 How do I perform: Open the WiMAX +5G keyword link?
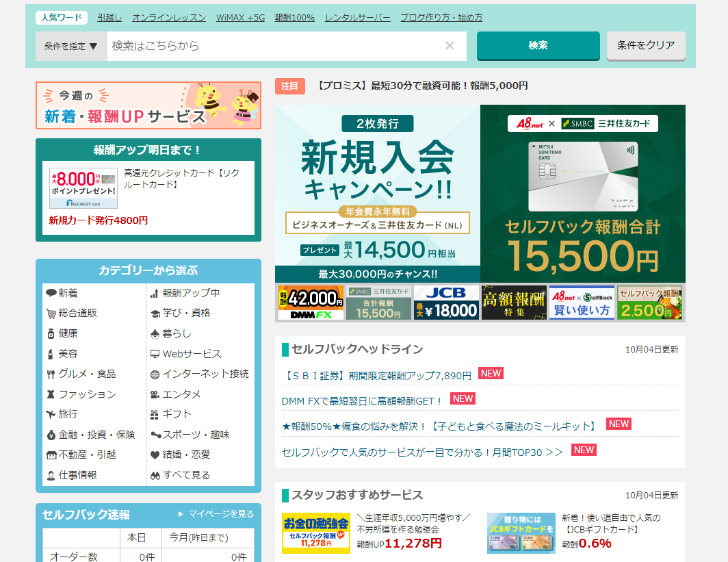tap(241, 18)
